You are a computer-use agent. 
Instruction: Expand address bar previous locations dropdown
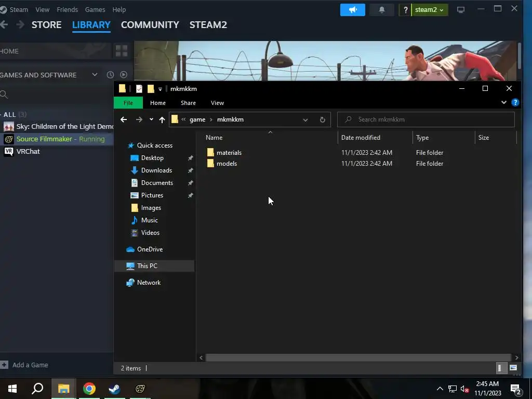click(x=305, y=120)
